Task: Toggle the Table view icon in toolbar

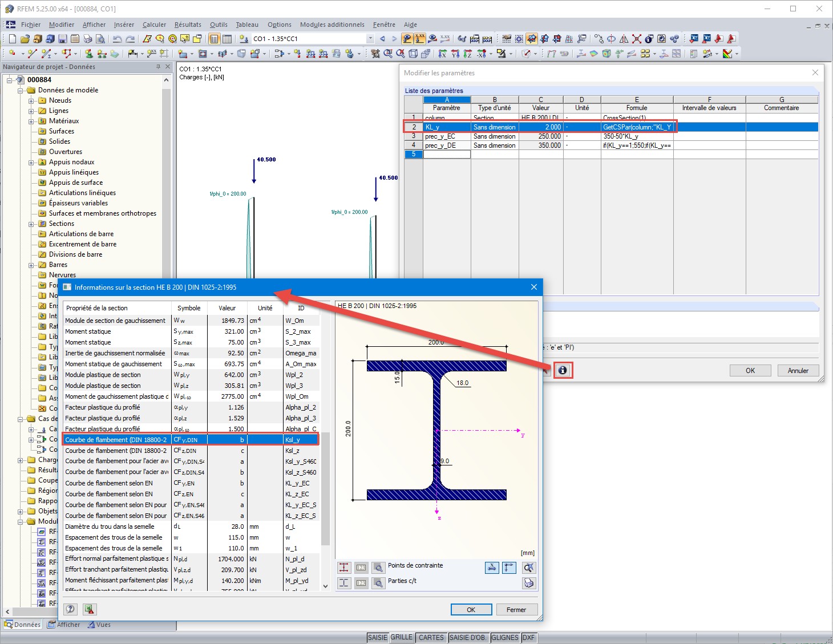Action: [227, 39]
